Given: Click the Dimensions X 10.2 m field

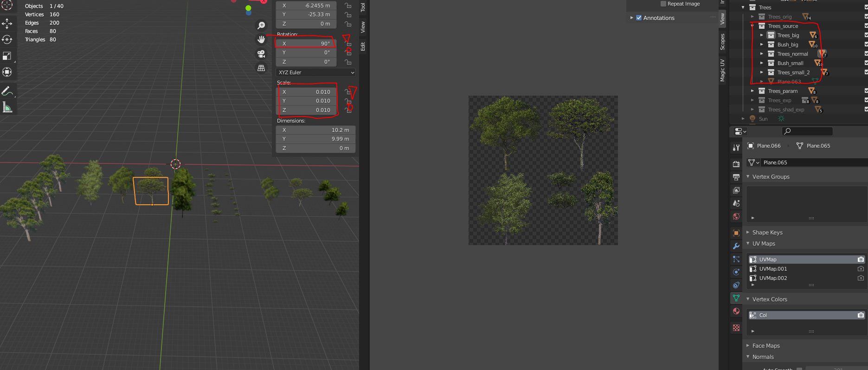Looking at the screenshot, I should tap(316, 130).
